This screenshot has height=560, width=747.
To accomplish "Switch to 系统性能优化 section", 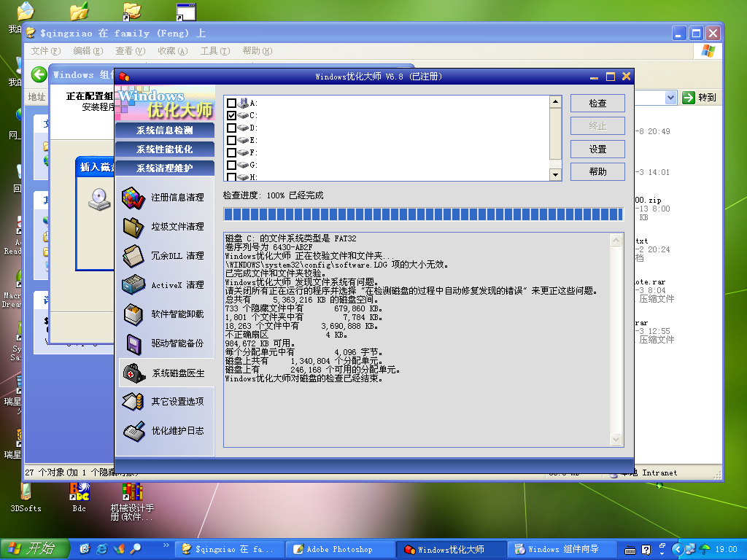I will pyautogui.click(x=164, y=149).
